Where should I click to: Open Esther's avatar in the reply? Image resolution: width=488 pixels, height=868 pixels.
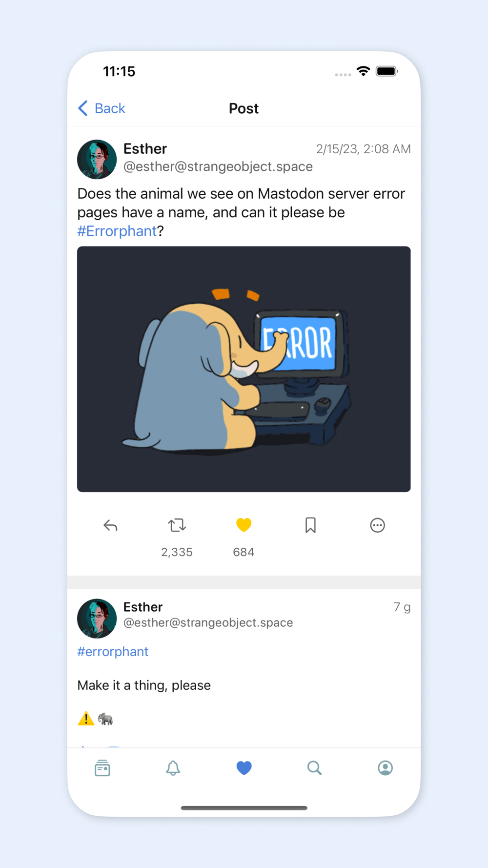click(97, 619)
